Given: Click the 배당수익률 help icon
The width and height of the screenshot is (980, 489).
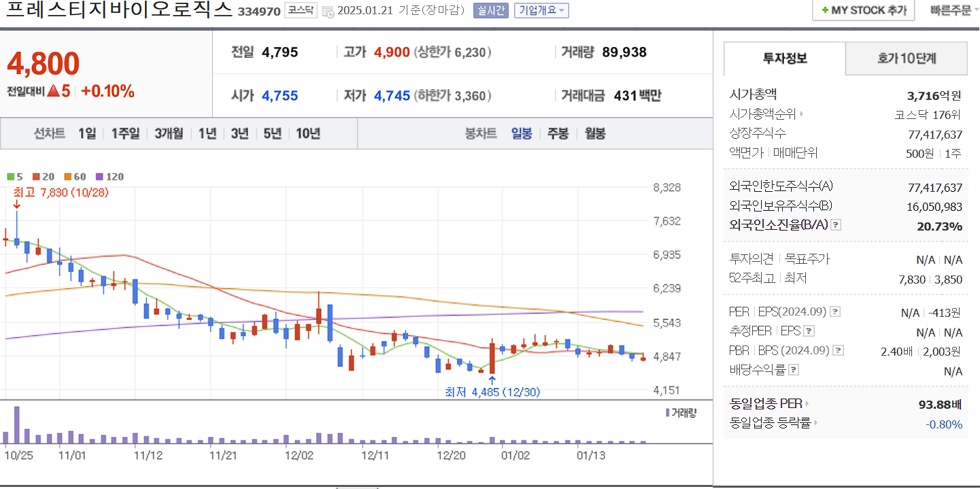Looking at the screenshot, I should (x=794, y=370).
